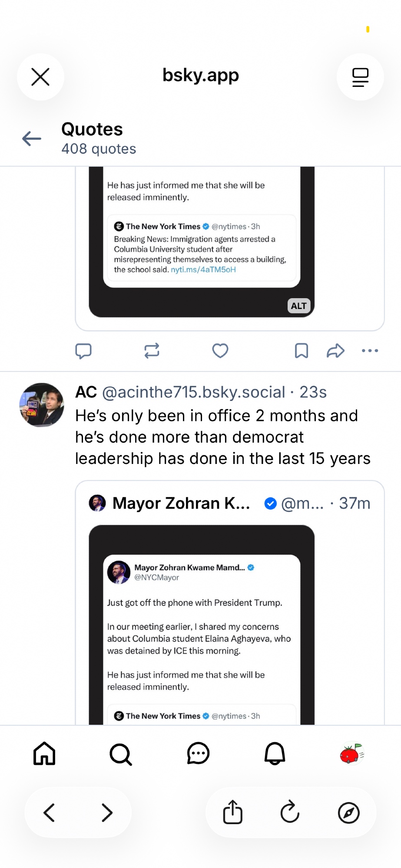
Task: Open the post's three-dot options menu
Action: [370, 351]
